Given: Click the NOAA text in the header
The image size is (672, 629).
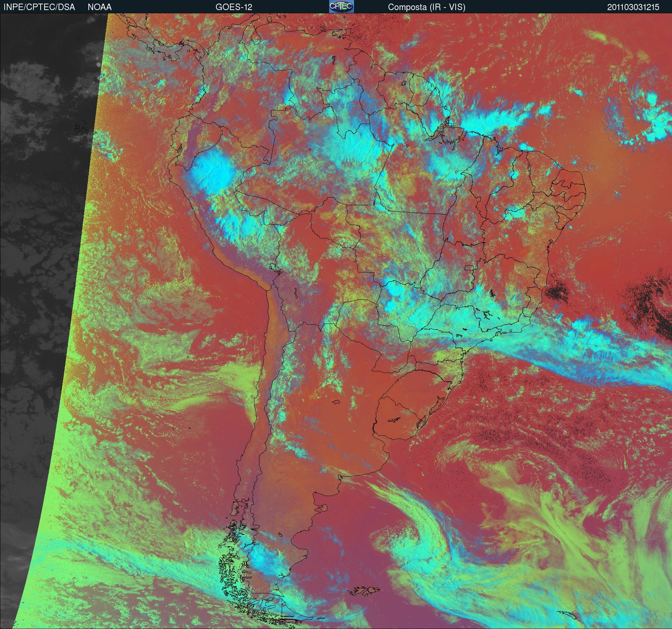Looking at the screenshot, I should click(x=100, y=7).
